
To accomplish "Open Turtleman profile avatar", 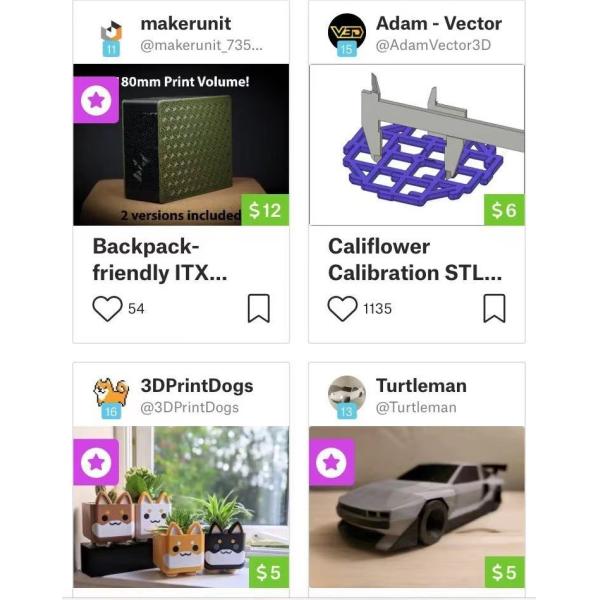I will tap(347, 396).
